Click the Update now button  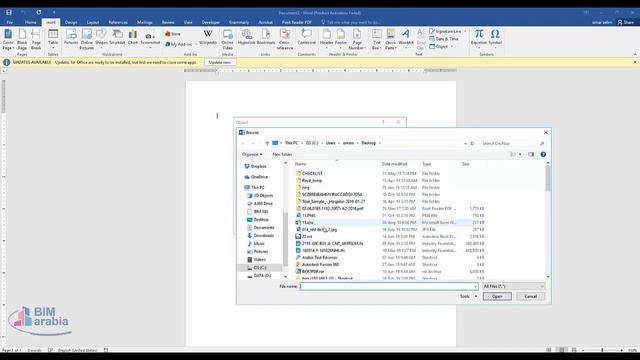[x=220, y=62]
